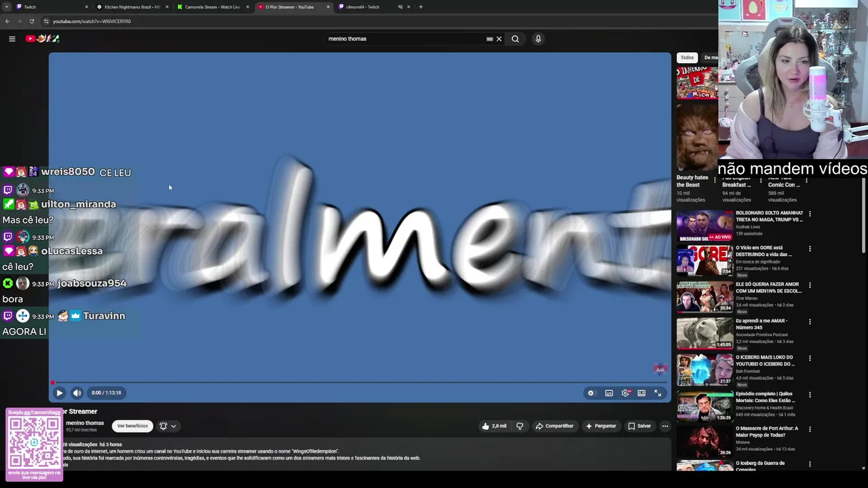This screenshot has width=868, height=488.
Task: Open Bolsonaro Solto Amanhã live video thumbnail
Action: 705,226
